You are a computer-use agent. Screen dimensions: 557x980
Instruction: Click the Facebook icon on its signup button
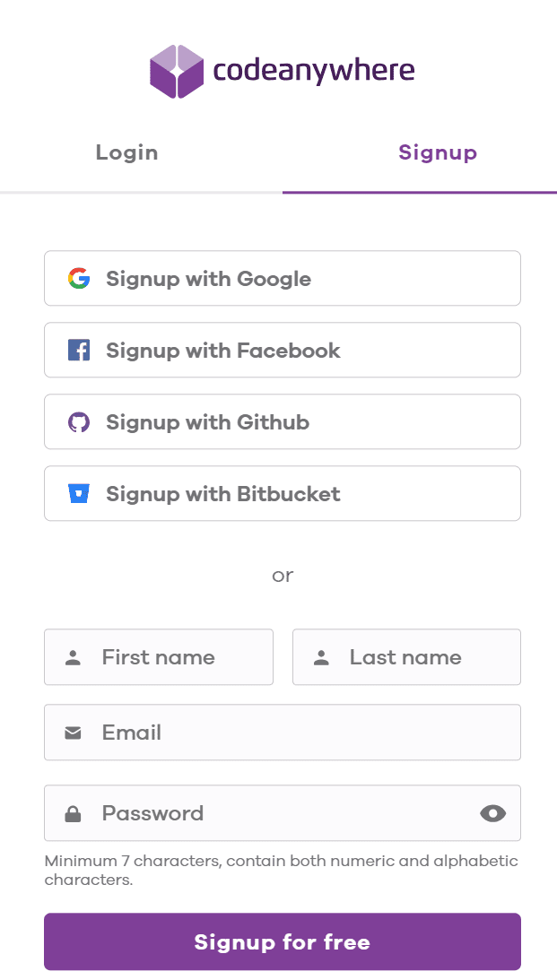pos(79,350)
